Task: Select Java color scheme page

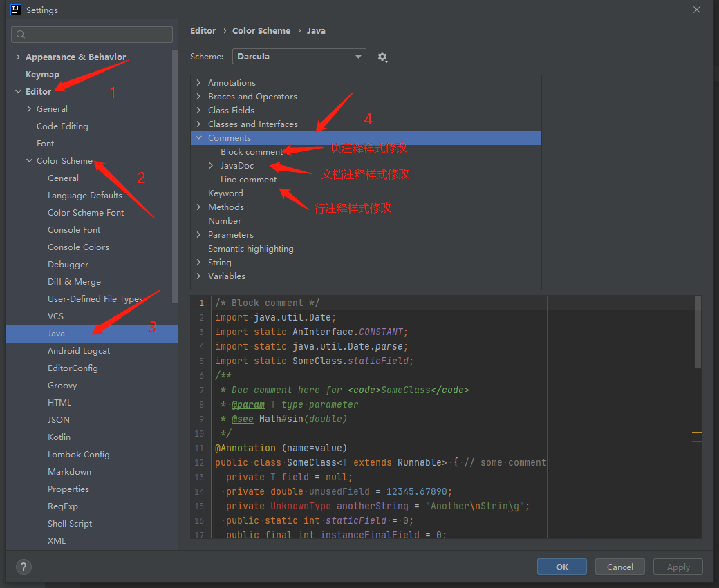Action: (92, 334)
